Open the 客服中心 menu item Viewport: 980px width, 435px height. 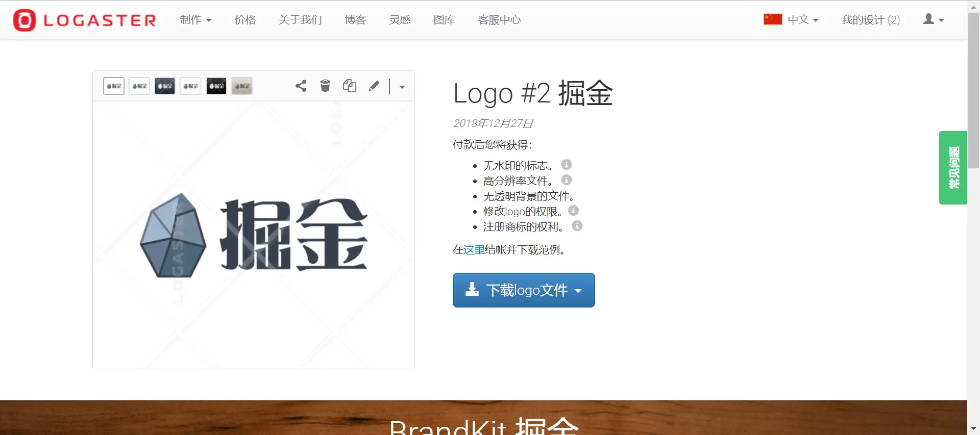point(499,20)
